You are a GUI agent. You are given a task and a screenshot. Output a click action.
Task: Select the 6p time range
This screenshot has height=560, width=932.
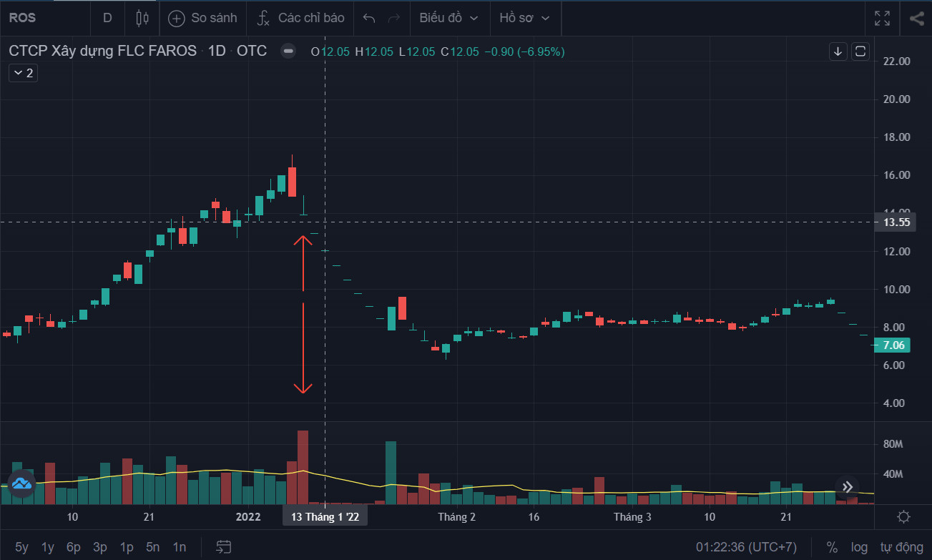[x=73, y=547]
